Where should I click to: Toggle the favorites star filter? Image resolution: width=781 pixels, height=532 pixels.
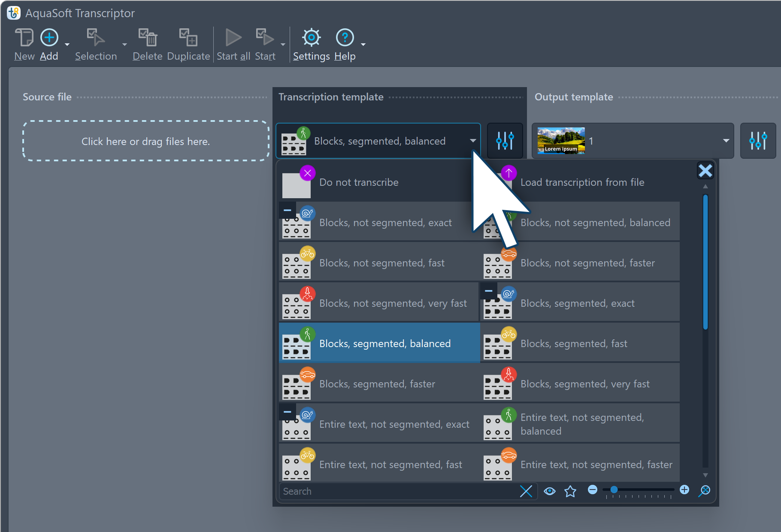pyautogui.click(x=570, y=491)
